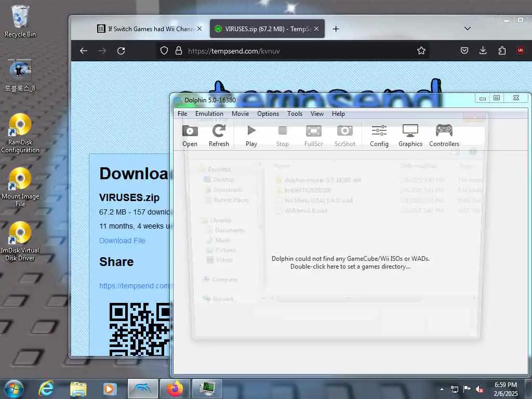Viewport: 532px width, 399px height.
Task: Open the File menu in Dolphin
Action: 182,114
